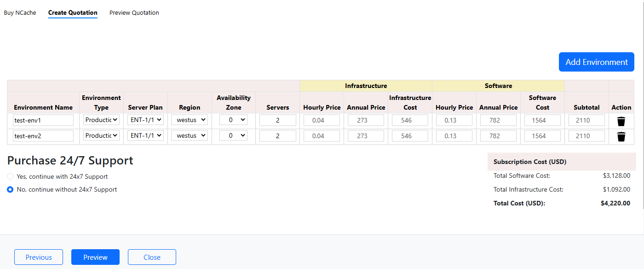Click the Total Cost (USD) label
The image size is (644, 269).
519,203
